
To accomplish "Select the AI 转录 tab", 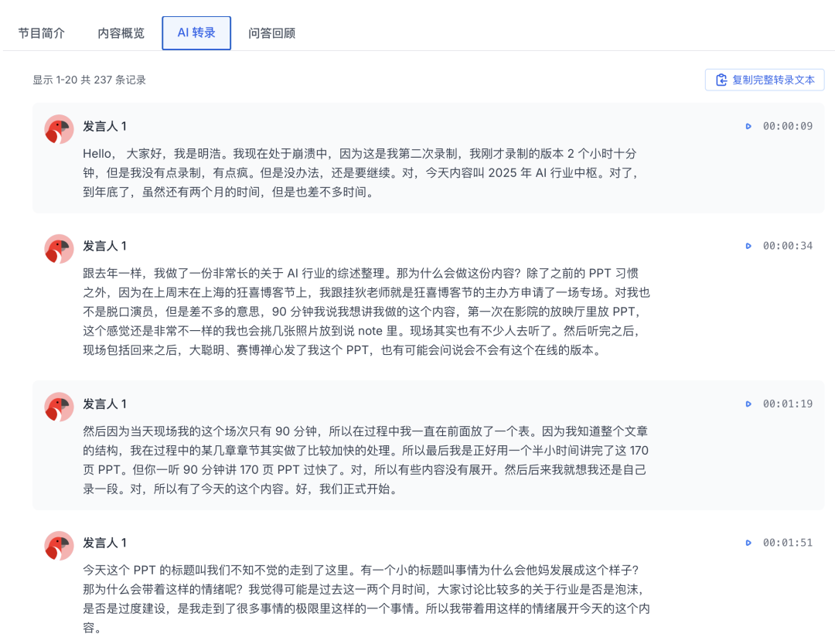I will click(196, 33).
